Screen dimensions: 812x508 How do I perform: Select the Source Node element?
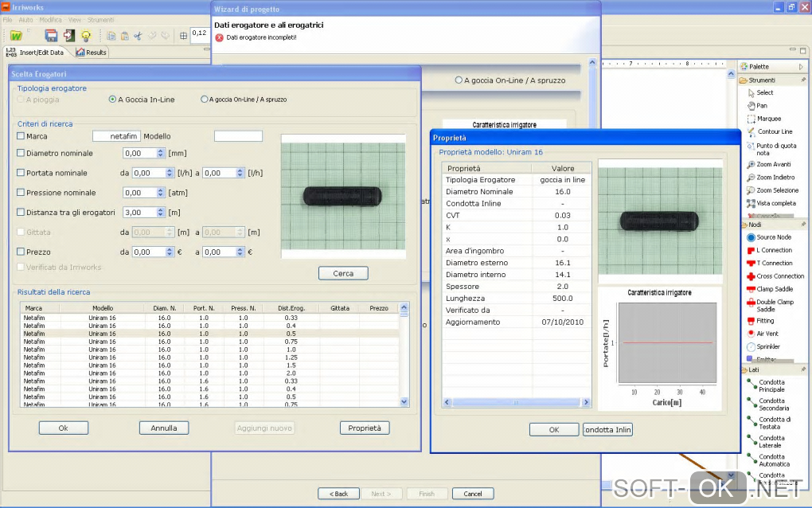(772, 237)
